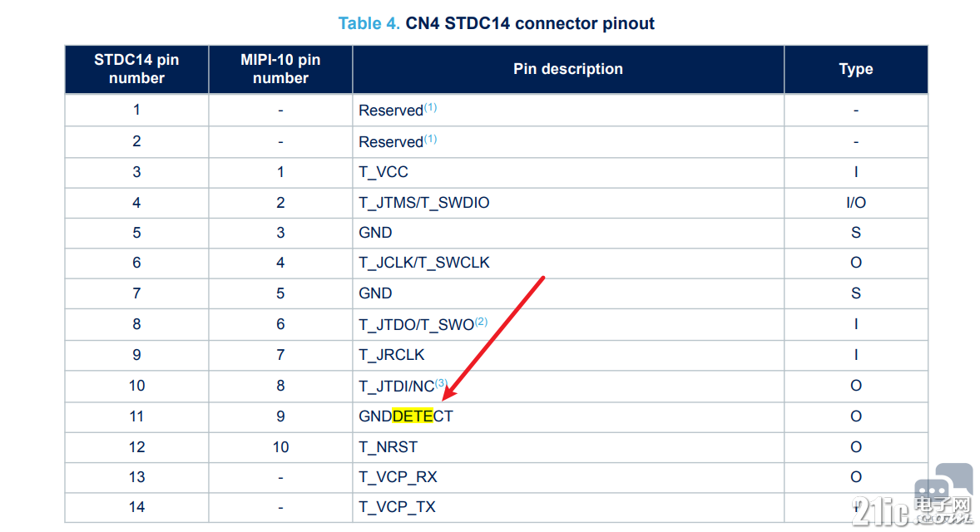Click the 21ic watermark logo

(912, 511)
